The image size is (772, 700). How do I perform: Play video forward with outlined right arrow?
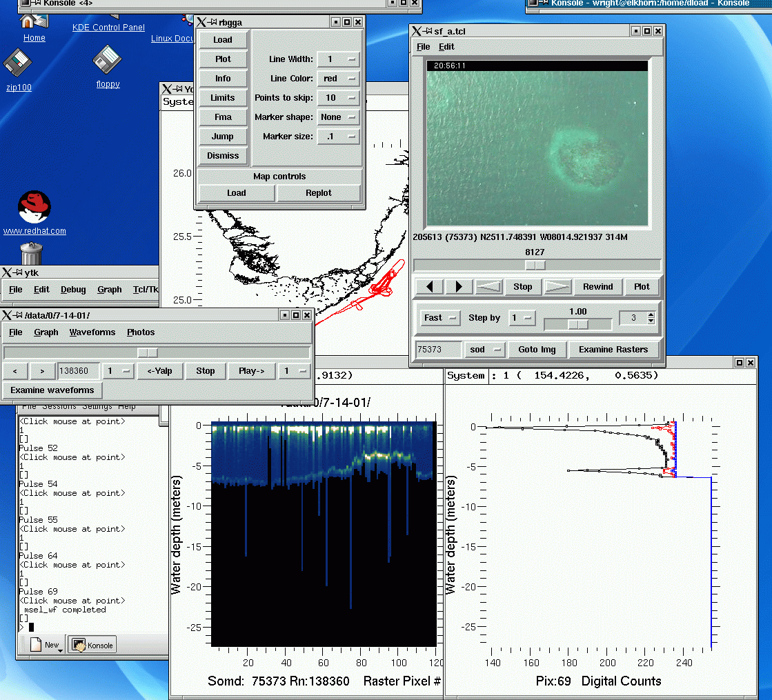(x=559, y=287)
